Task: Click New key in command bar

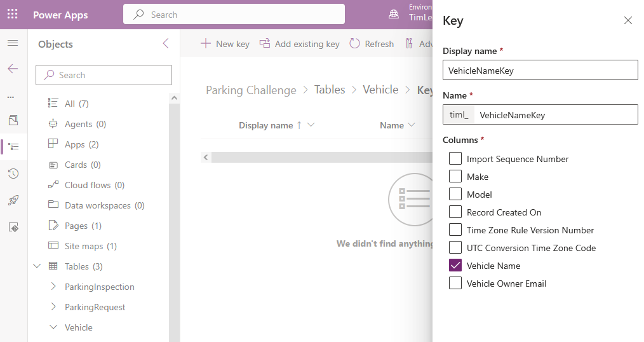Action: (x=225, y=44)
